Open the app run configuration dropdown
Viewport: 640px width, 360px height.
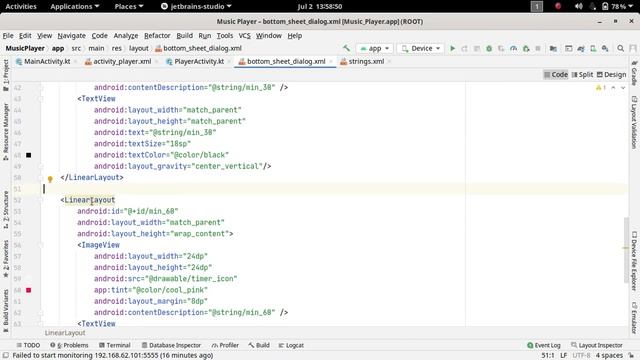(x=375, y=48)
